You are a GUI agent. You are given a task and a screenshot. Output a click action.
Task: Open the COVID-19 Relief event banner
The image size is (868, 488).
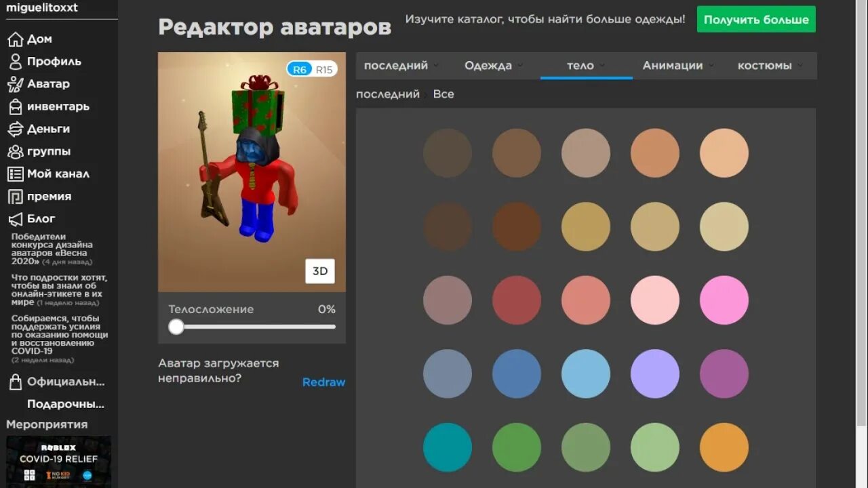click(x=58, y=462)
